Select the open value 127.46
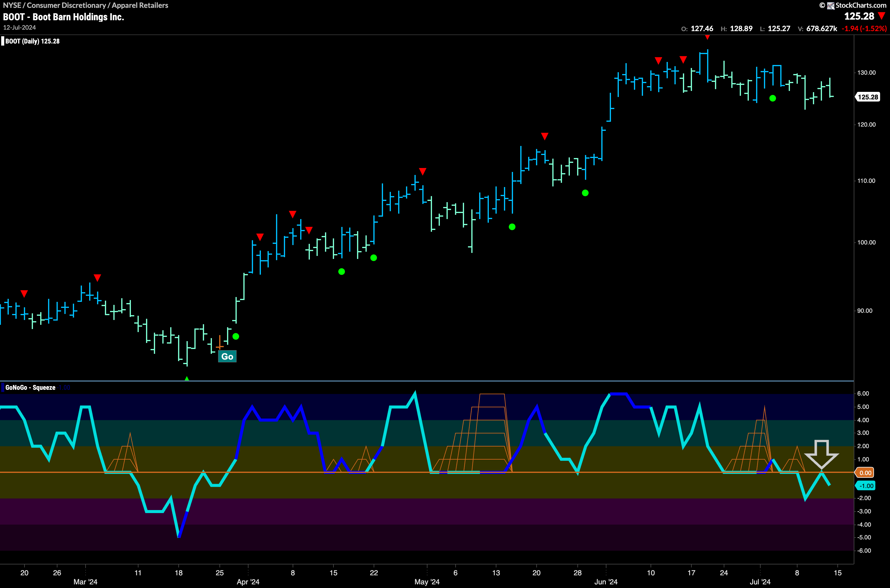 pos(702,28)
